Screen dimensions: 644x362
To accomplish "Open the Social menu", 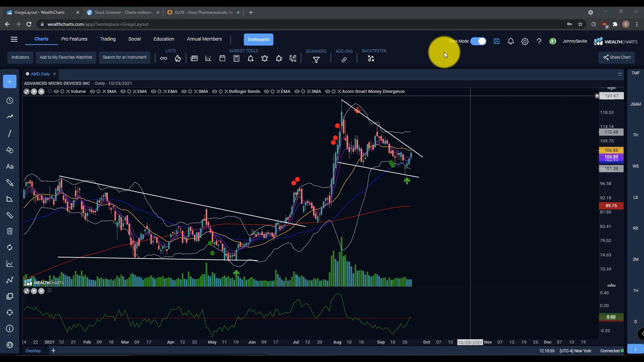I will click(135, 39).
